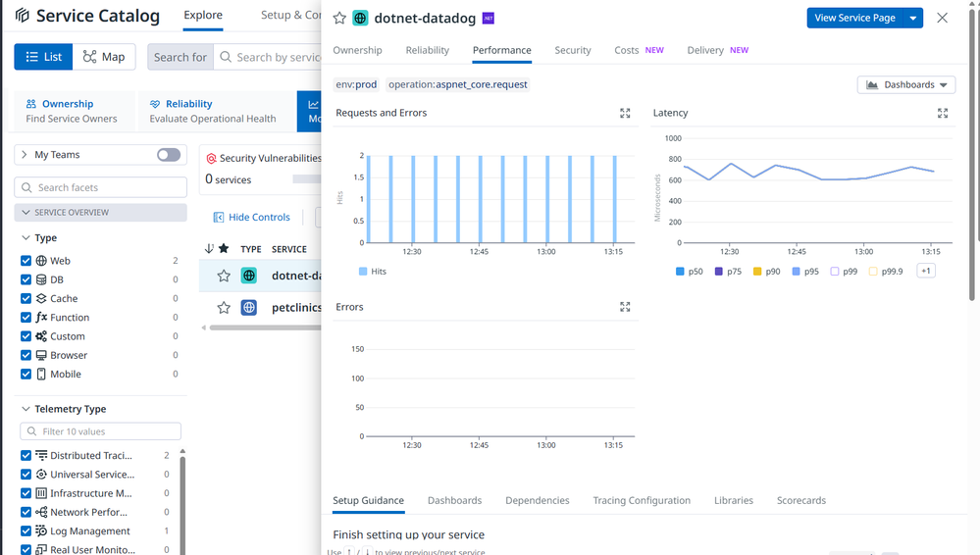Uncheck the Universal Service checkbox
This screenshot has height=555, width=980.
[x=26, y=475]
